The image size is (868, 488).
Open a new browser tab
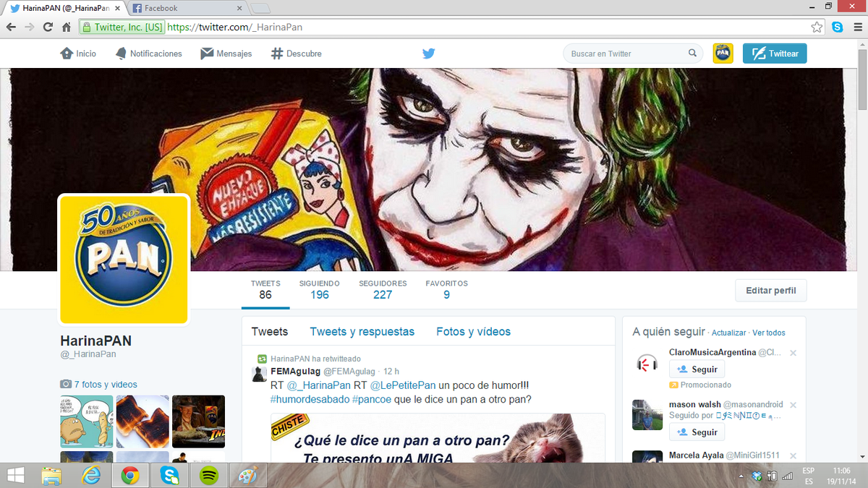(261, 9)
